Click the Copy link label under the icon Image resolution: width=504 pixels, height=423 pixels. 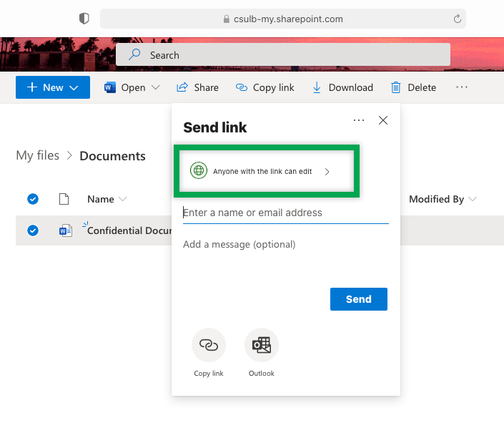[x=209, y=374]
